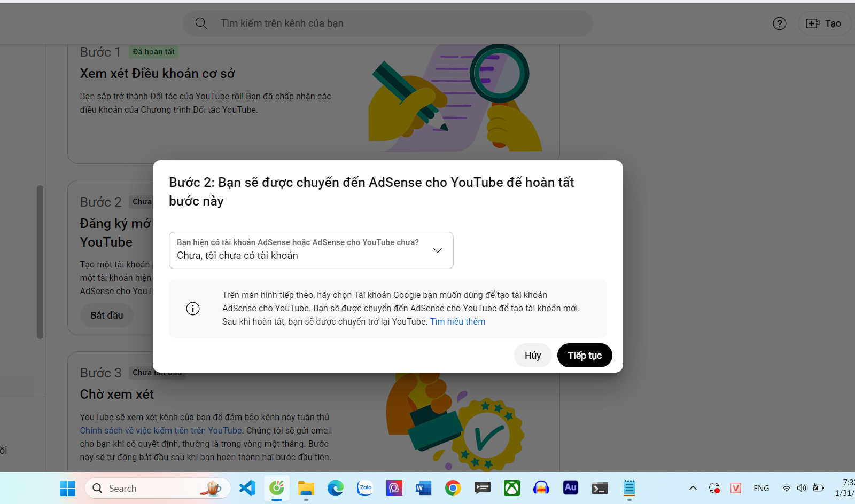Click the search magnifier icon
Screen dimensions: 855x504
[201, 23]
